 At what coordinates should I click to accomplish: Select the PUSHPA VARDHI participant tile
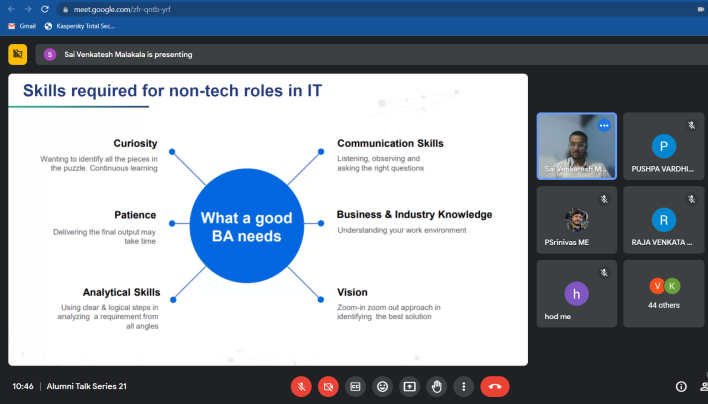tap(663, 146)
